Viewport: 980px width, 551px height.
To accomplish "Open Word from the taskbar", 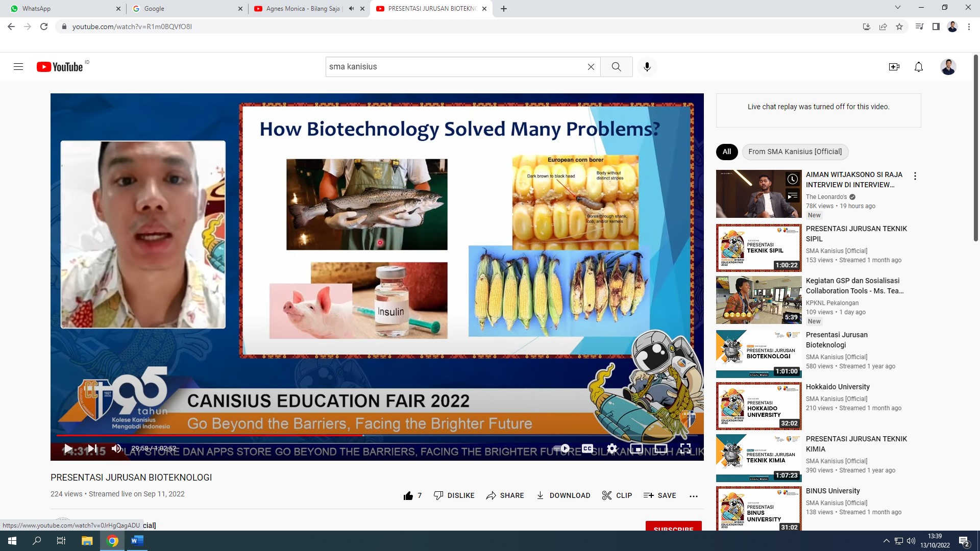I will (x=137, y=541).
